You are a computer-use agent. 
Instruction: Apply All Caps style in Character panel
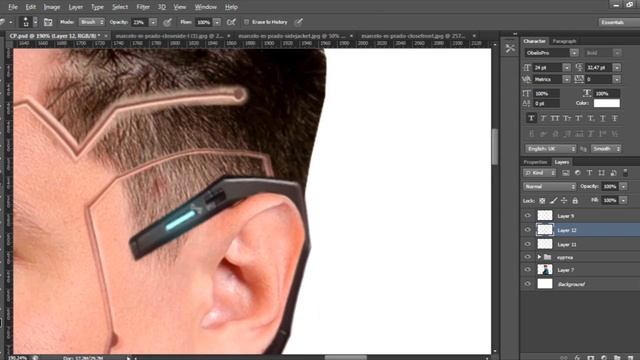555,118
